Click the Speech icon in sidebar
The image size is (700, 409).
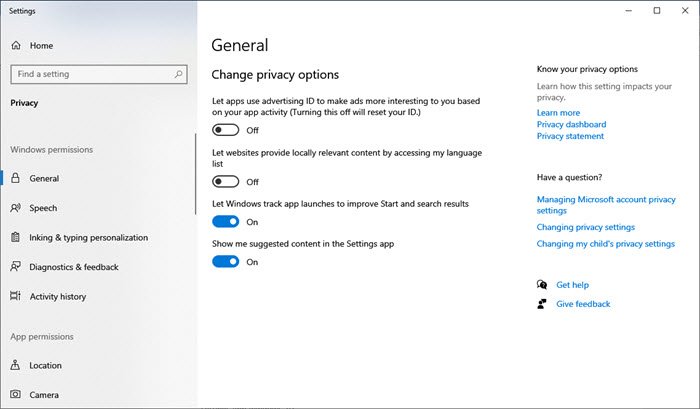pos(16,208)
